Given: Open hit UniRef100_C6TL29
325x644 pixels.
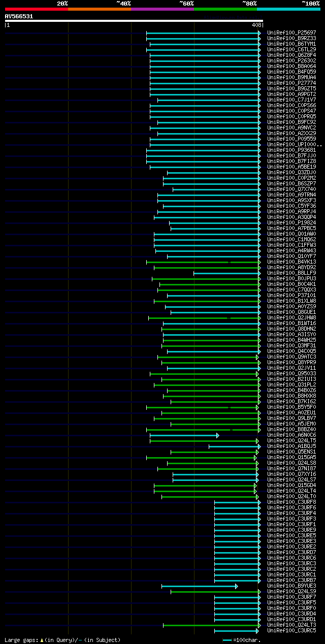Looking at the screenshot, I should click(x=291, y=49).
